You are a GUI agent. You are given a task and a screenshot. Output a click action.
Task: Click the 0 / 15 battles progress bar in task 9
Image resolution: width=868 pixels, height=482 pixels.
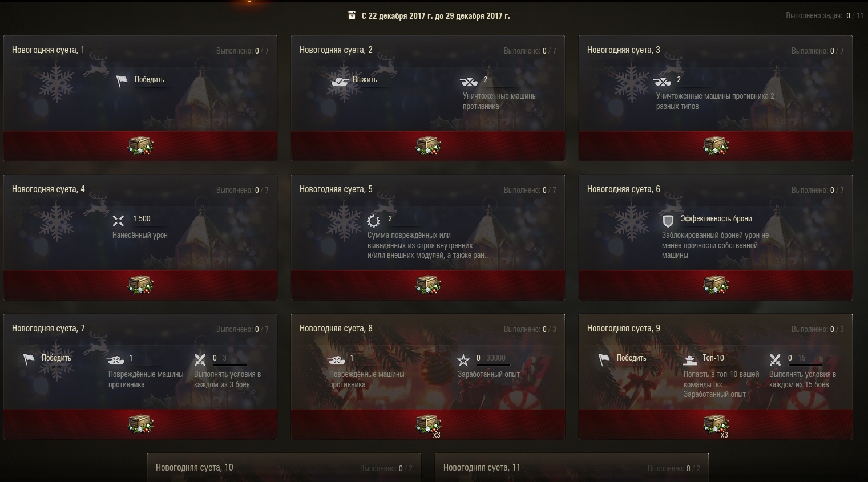(x=803, y=365)
